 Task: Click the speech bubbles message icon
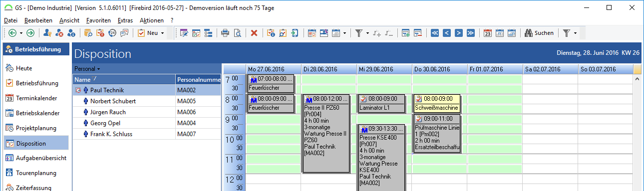click(x=124, y=33)
